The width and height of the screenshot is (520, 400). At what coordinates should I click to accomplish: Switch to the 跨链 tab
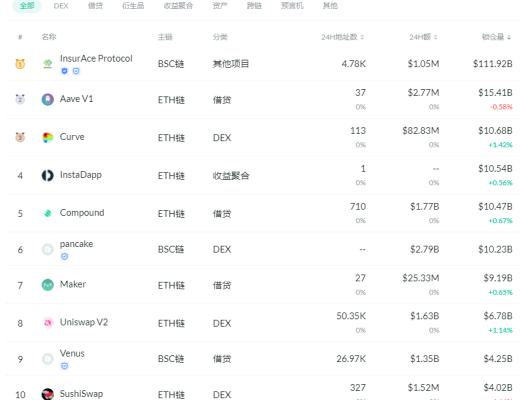[x=254, y=6]
